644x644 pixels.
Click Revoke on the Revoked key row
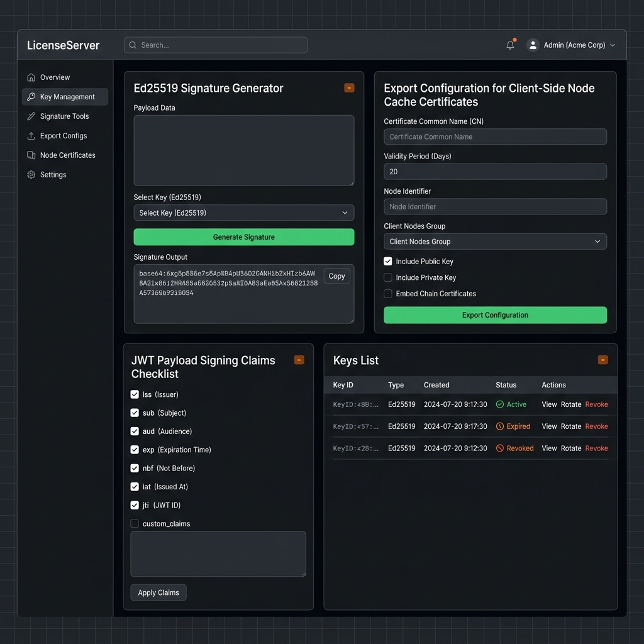point(596,448)
